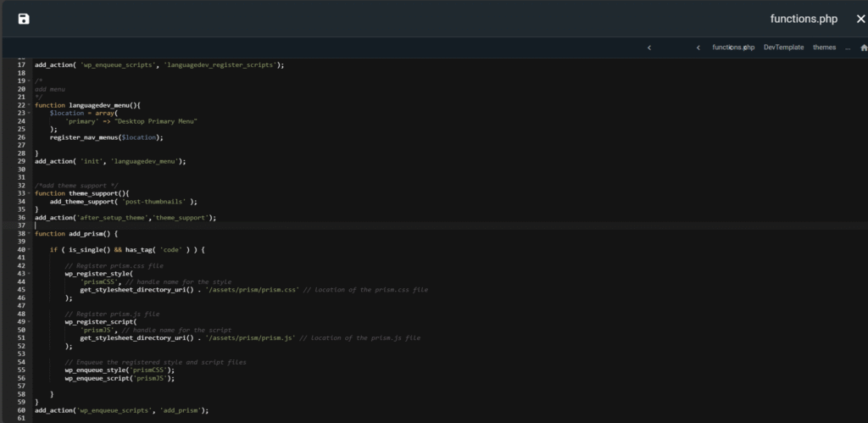Image resolution: width=868 pixels, height=423 pixels.
Task: Open the ellipsis breadcrumb overflow
Action: [x=847, y=47]
